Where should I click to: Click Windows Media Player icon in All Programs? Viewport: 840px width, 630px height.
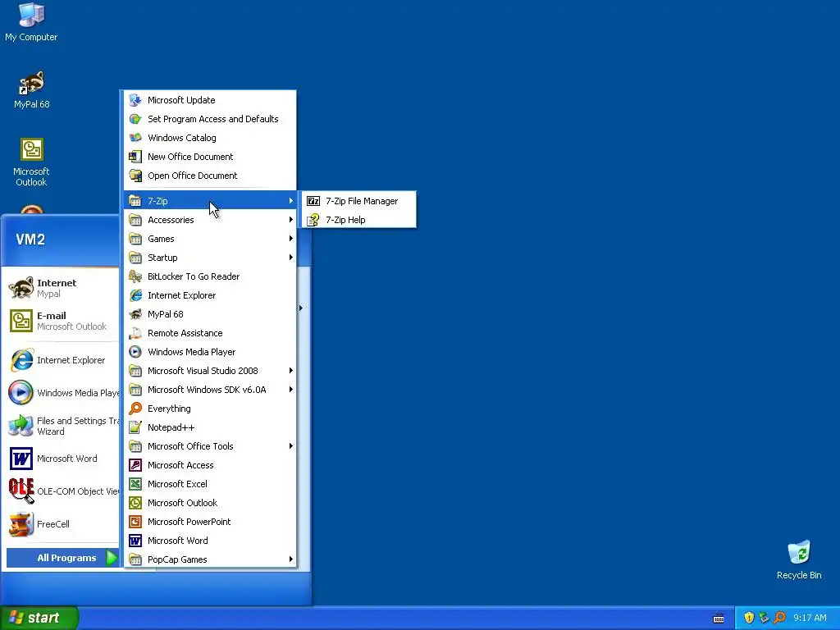[x=135, y=352]
